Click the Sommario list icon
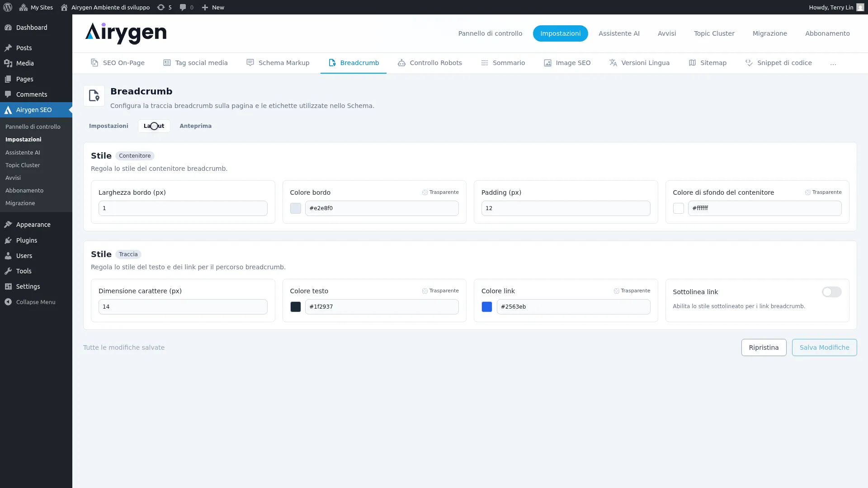The width and height of the screenshot is (868, 488). click(485, 63)
